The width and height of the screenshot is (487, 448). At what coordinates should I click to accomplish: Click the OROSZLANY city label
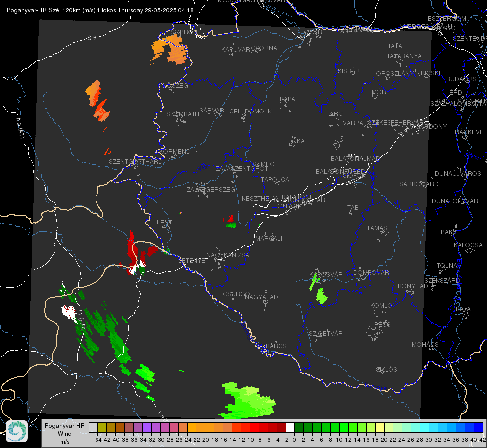395,73
